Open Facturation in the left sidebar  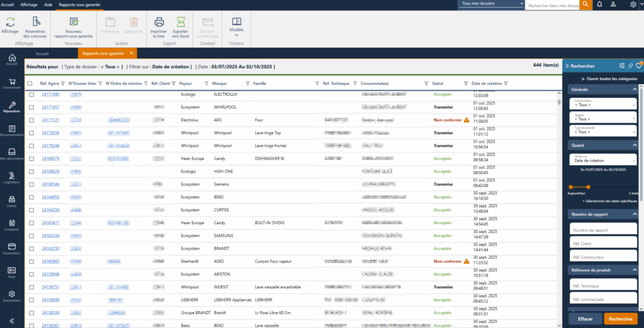[x=12, y=248]
